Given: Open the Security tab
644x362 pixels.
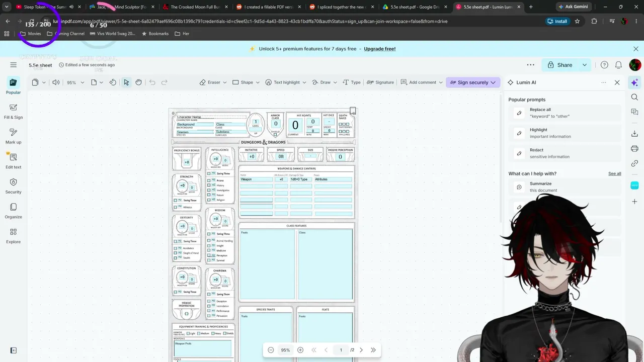Looking at the screenshot, I should pos(14,186).
